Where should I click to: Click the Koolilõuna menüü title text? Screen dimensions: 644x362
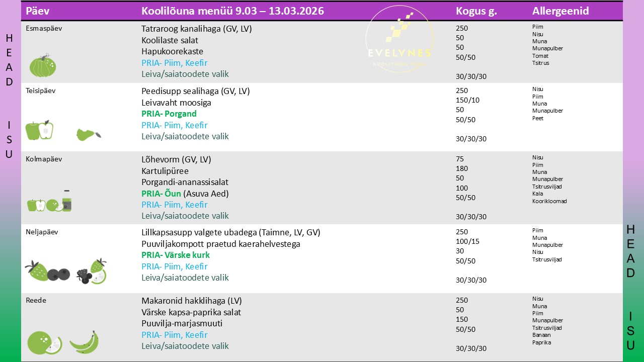(232, 11)
